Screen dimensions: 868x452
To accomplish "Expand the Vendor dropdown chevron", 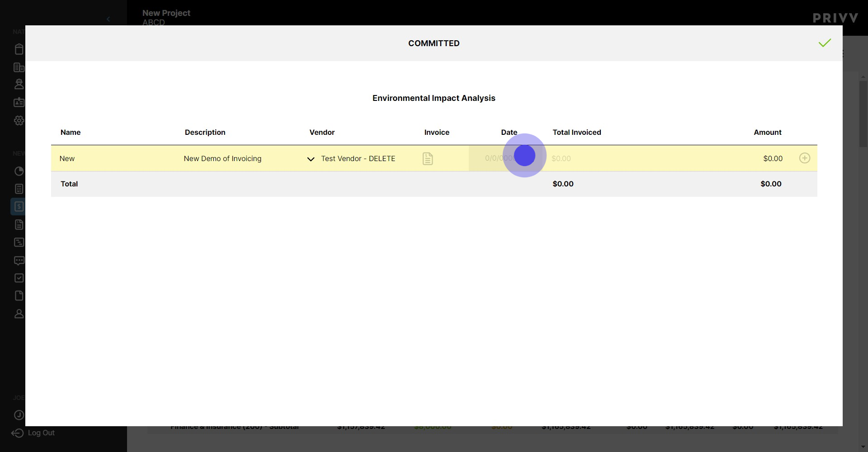I will (311, 159).
